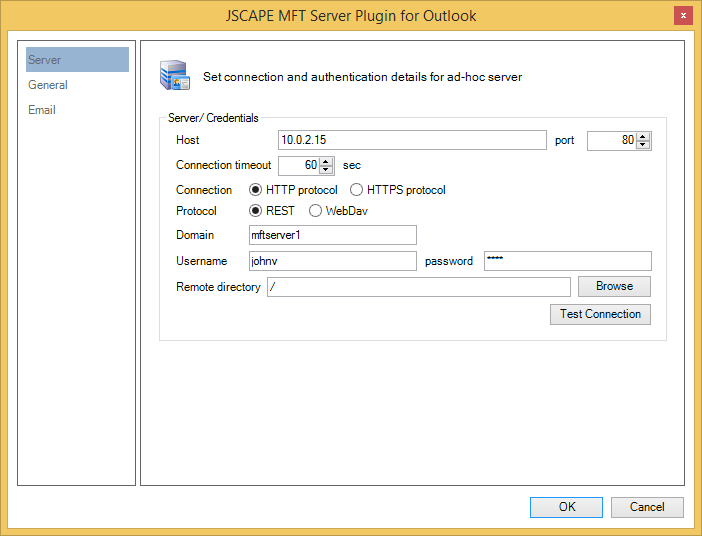Image resolution: width=702 pixels, height=536 pixels.
Task: Increase connection timeout with up arrow
Action: click(326, 162)
